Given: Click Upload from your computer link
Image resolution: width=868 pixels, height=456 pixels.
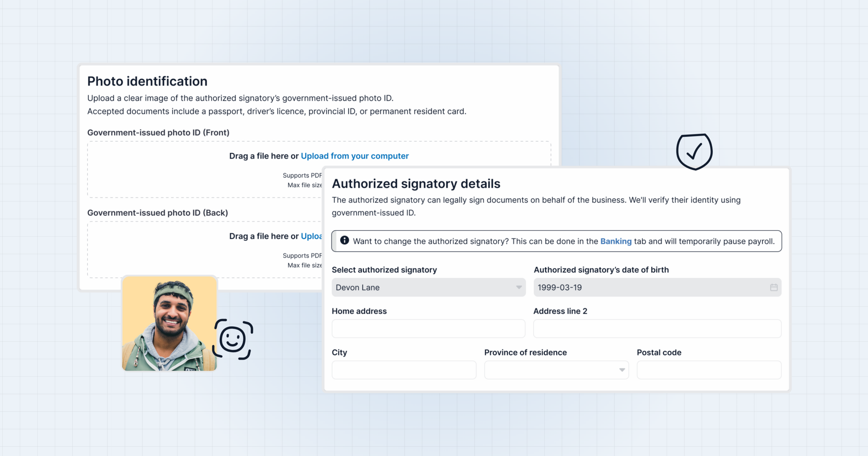Looking at the screenshot, I should pyautogui.click(x=355, y=156).
